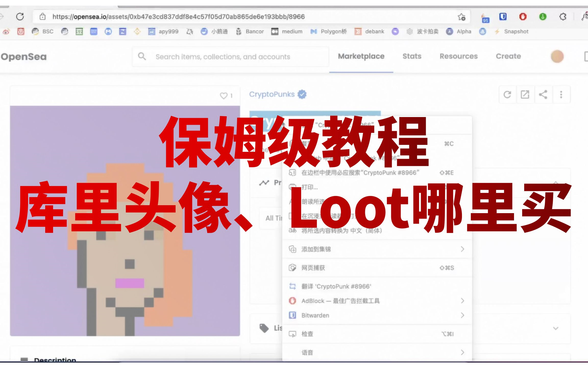
Task: Open the Alpha bookmark
Action: pos(459,31)
